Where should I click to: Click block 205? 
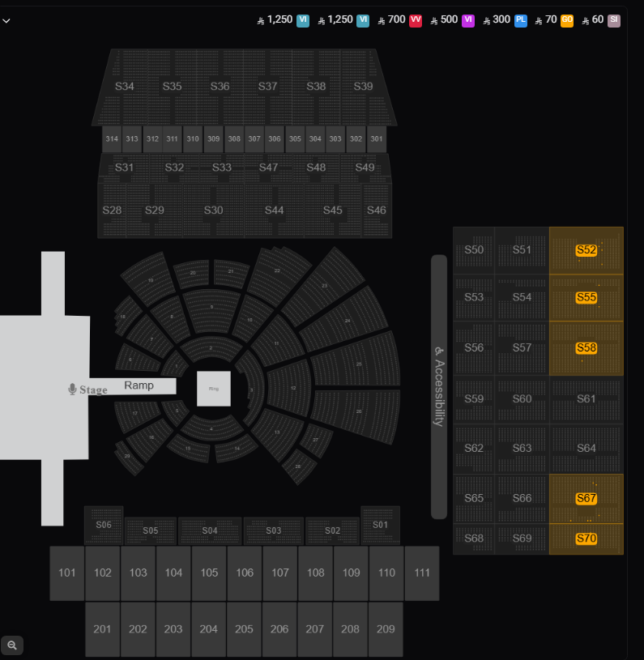[244, 629]
